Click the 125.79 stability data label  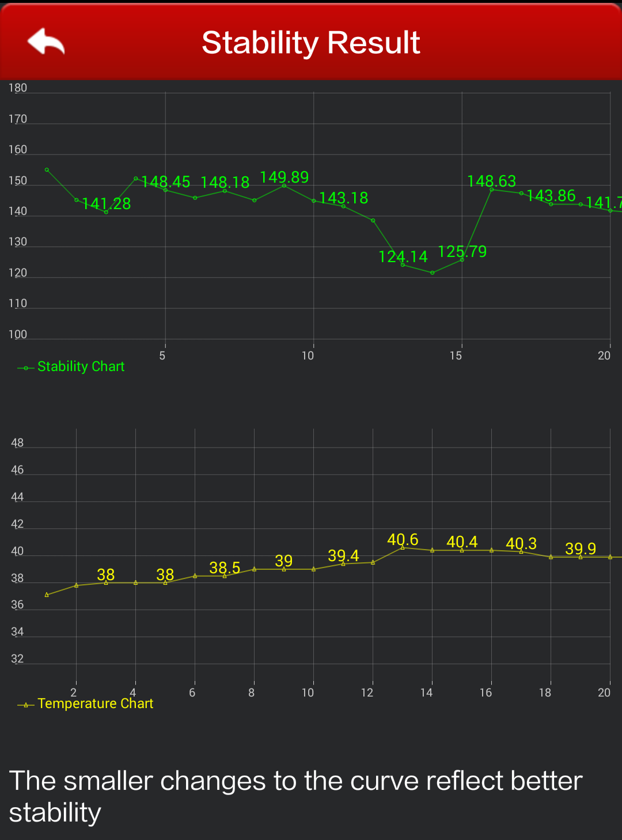[x=462, y=252]
